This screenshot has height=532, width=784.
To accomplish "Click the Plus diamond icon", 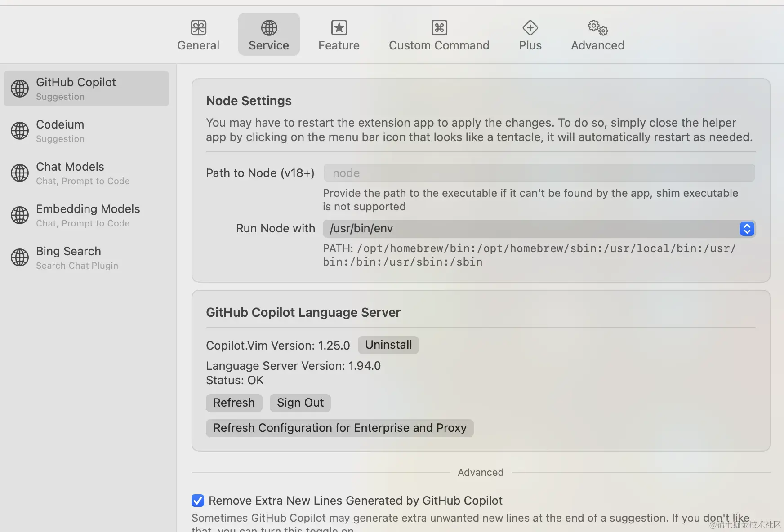I will pyautogui.click(x=530, y=28).
